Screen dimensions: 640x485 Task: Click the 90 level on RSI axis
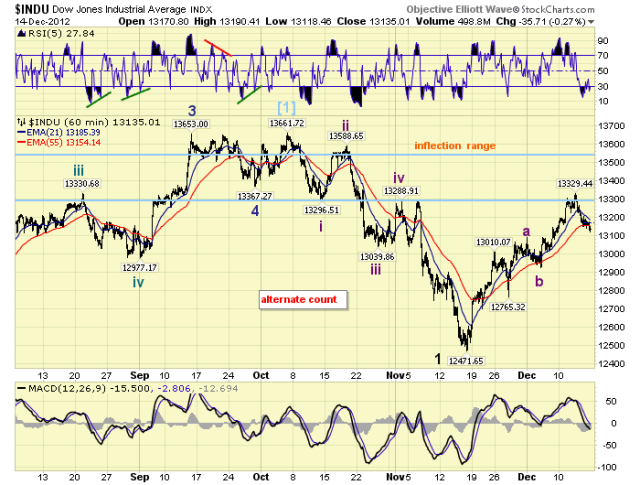(x=603, y=40)
